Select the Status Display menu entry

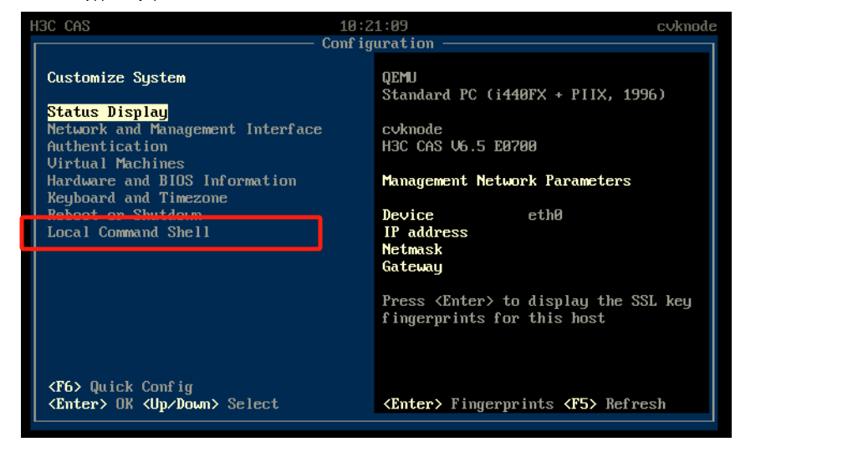pos(107,112)
